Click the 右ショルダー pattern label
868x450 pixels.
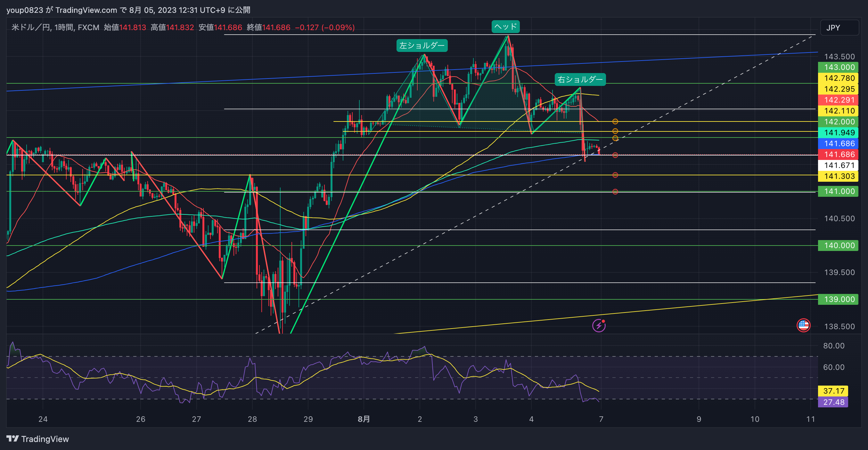(580, 79)
